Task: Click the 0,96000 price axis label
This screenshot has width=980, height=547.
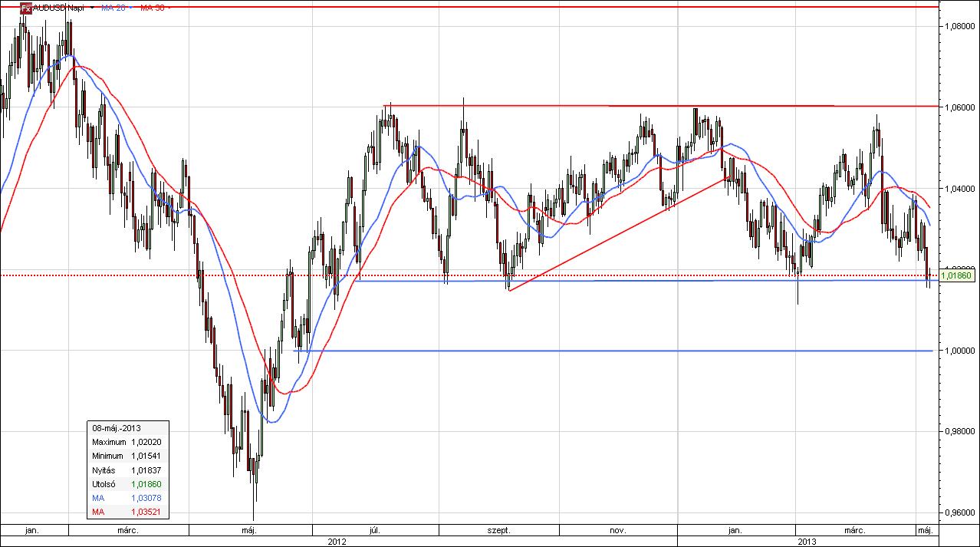Action: pyautogui.click(x=959, y=513)
